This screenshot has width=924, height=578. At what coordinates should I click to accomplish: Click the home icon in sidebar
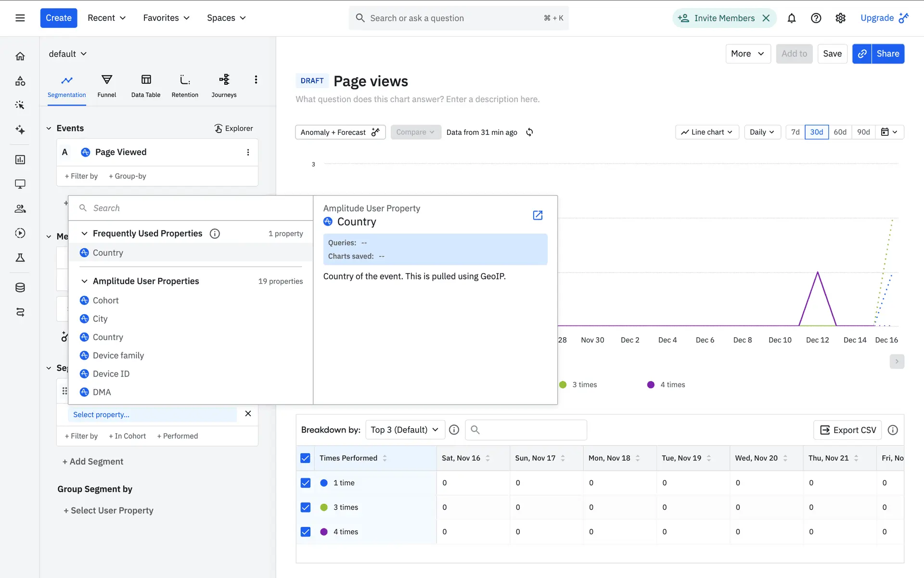20,56
